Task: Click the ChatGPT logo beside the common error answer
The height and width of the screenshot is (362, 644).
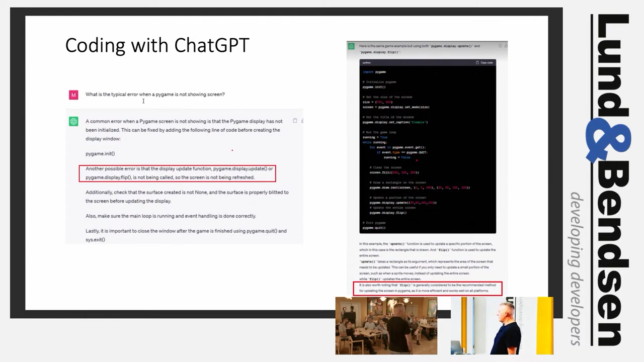Action: pyautogui.click(x=73, y=121)
